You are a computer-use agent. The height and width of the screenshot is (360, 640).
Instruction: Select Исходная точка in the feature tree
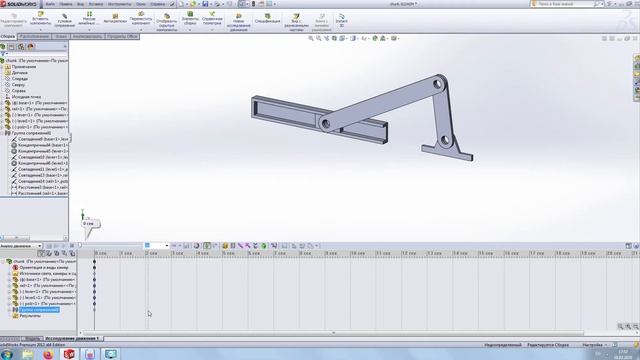point(26,97)
